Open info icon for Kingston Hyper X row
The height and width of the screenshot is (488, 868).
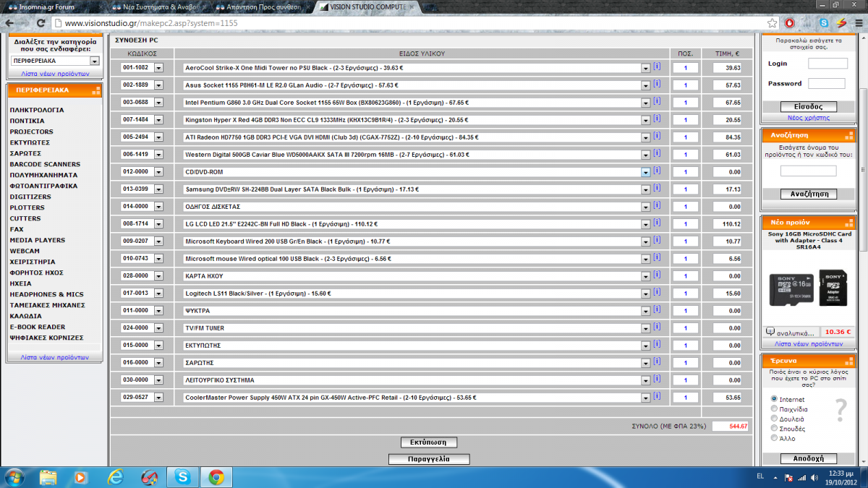657,119
